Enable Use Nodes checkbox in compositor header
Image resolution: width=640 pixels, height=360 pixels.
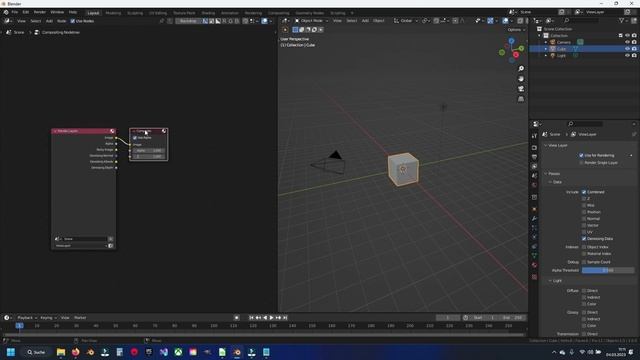point(73,21)
